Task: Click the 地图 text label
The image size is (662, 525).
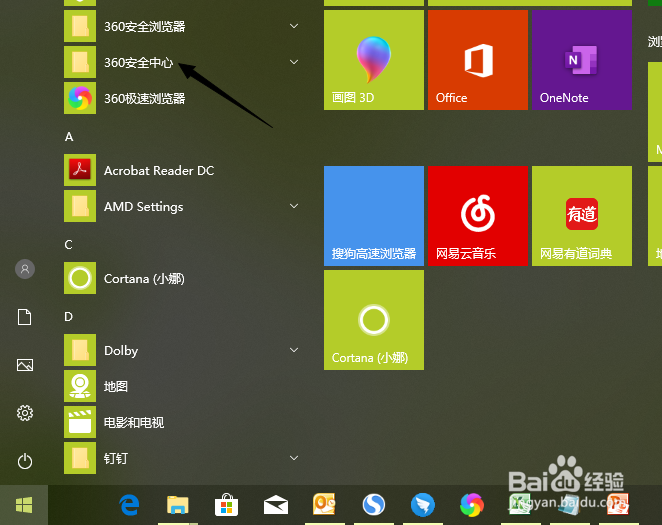Action: [116, 386]
